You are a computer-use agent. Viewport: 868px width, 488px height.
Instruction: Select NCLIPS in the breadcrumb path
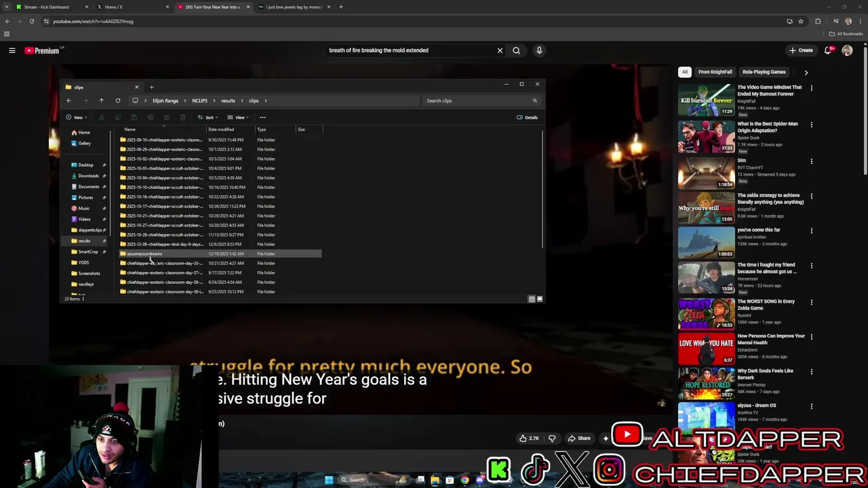coord(199,100)
